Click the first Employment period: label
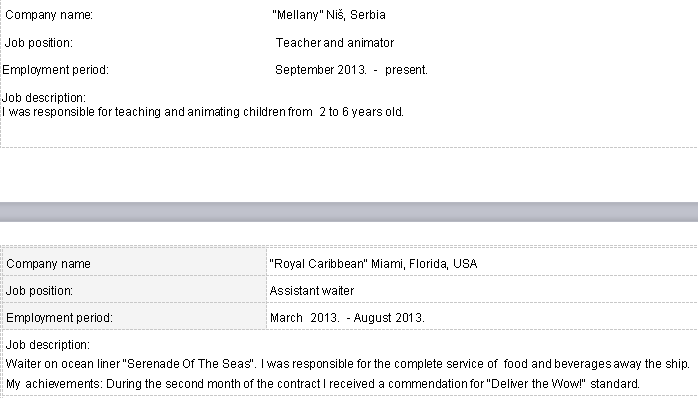 [x=55, y=70]
